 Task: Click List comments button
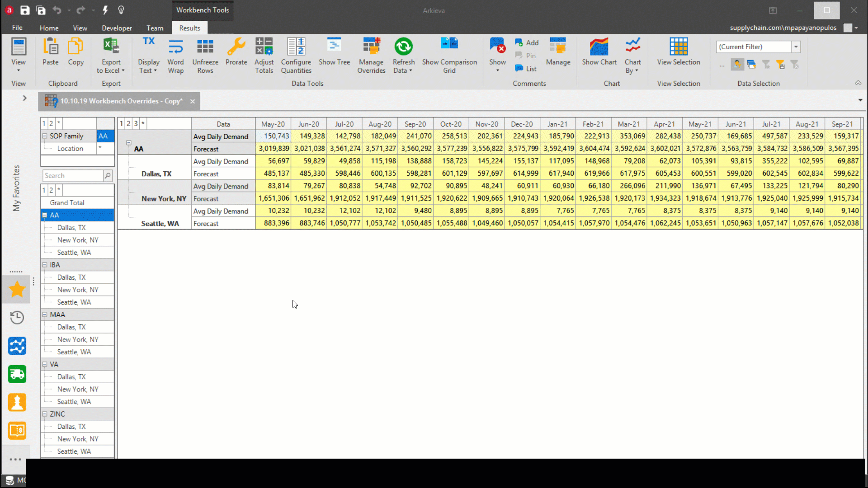[525, 69]
